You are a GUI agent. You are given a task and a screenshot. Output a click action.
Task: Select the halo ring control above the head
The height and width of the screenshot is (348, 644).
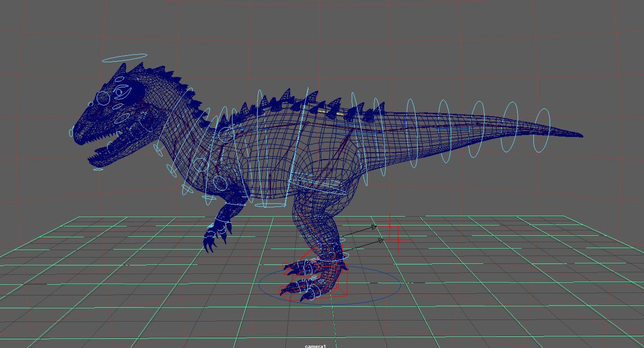tap(125, 58)
